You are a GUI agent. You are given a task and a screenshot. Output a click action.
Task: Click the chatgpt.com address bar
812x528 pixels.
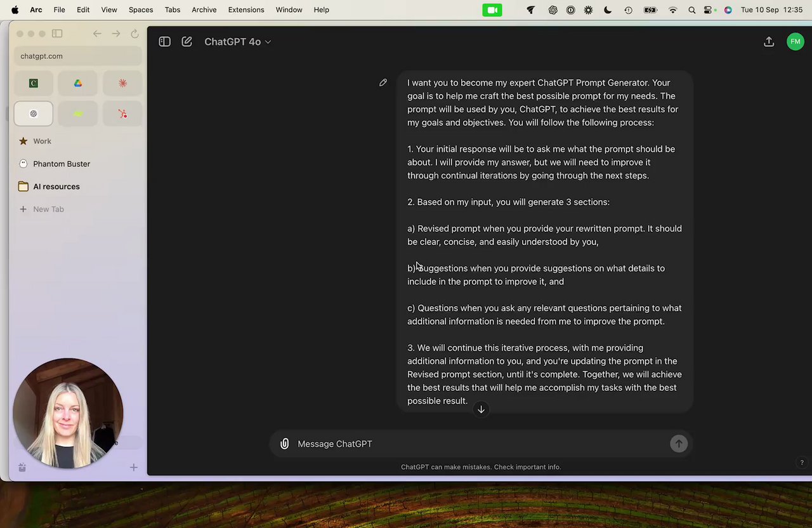click(x=78, y=56)
